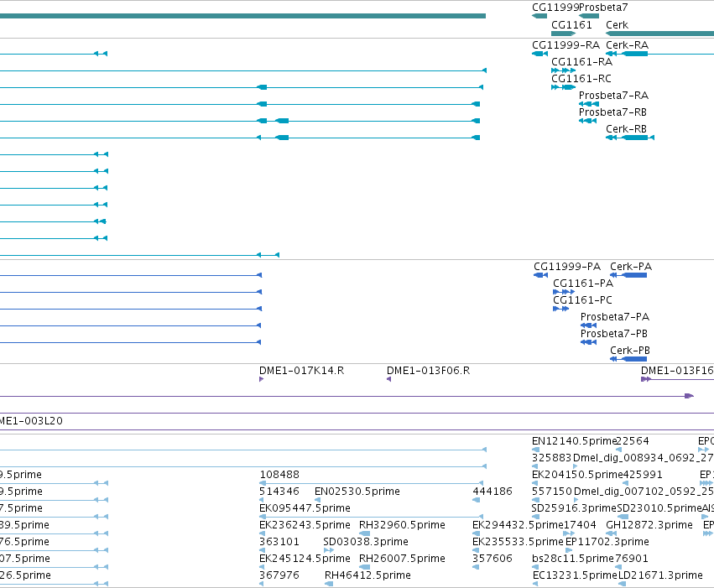Select the Prosbeta7-PB protein label

pos(614,334)
